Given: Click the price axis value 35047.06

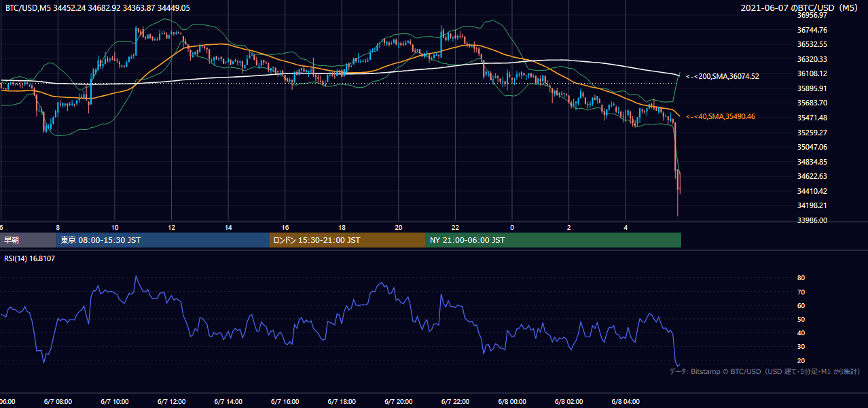Looking at the screenshot, I should point(812,147).
